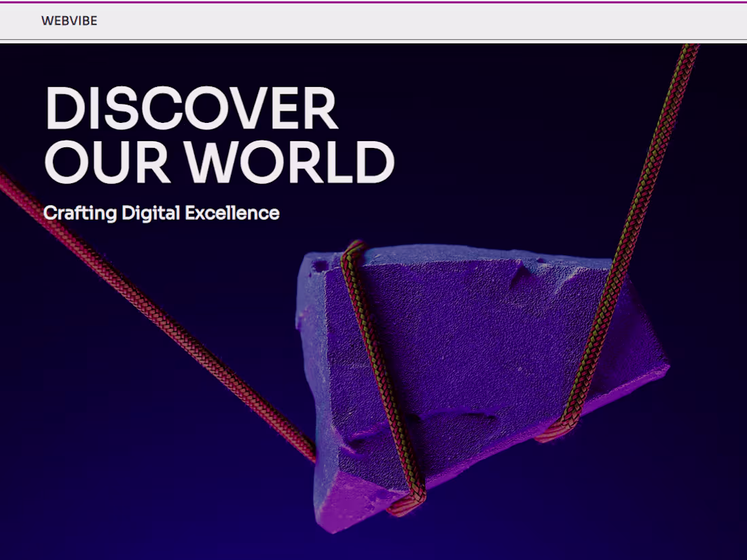Screen dimensions: 747x560
Task: Click the bottom edge of the hero image
Action: point(373,557)
